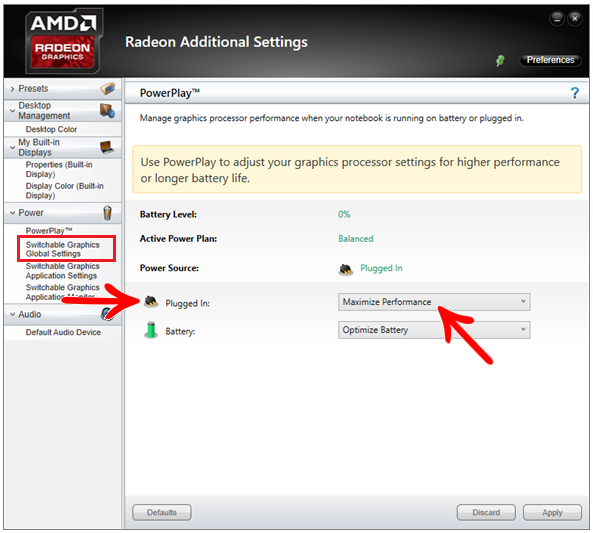Click the Radeon Additional Settings title
The width and height of the screenshot is (593, 533).
coord(216,42)
